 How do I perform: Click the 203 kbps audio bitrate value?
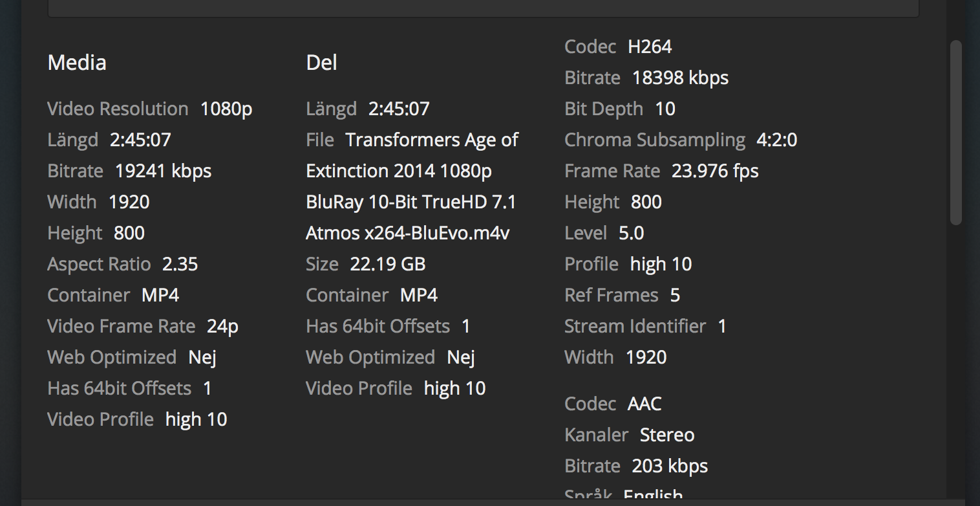(670, 466)
